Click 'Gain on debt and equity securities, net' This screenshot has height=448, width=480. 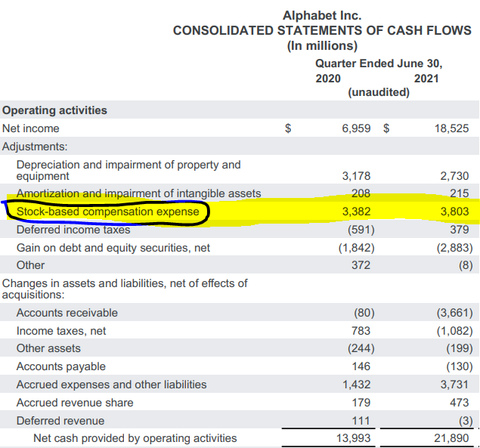click(113, 248)
